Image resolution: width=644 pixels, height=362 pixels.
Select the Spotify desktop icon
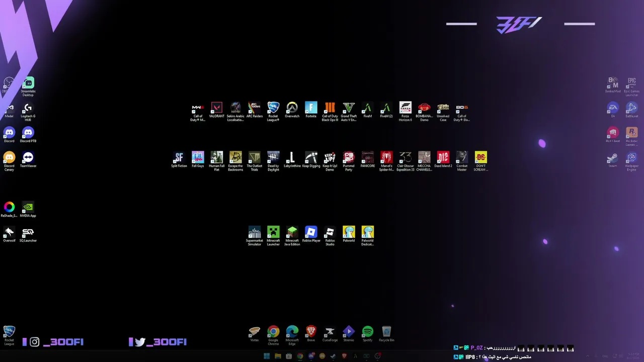pos(368,334)
